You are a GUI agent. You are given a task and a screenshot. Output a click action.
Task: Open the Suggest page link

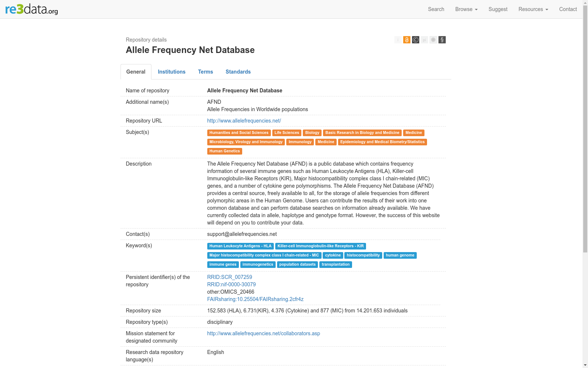pyautogui.click(x=498, y=9)
